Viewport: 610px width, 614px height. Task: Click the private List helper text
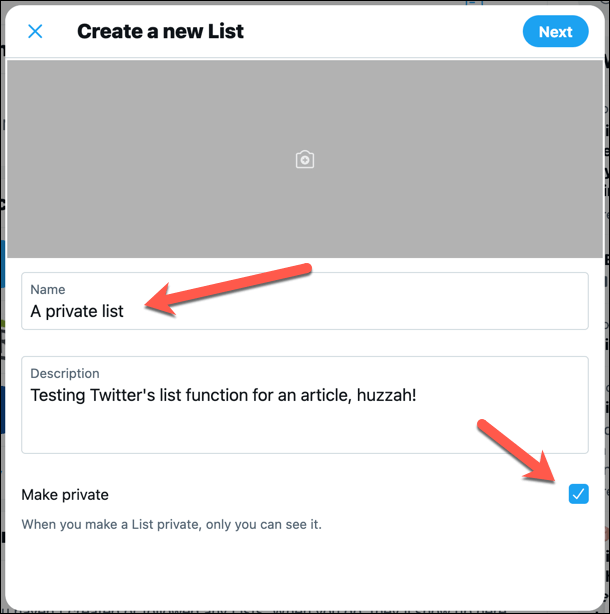[171, 524]
